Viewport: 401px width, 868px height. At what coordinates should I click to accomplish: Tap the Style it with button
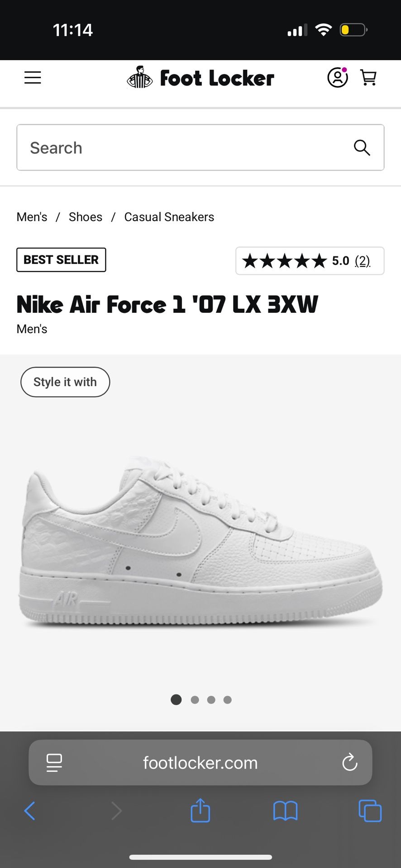(65, 382)
